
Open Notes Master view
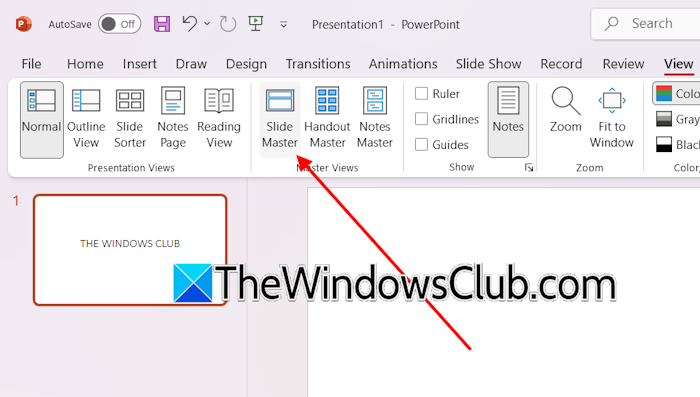tap(375, 119)
